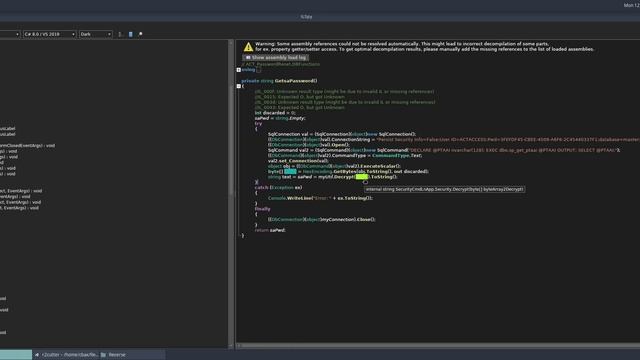The image size is (640, 360).
Task: Collapse the GetsaPassword method body
Action: click(x=239, y=86)
